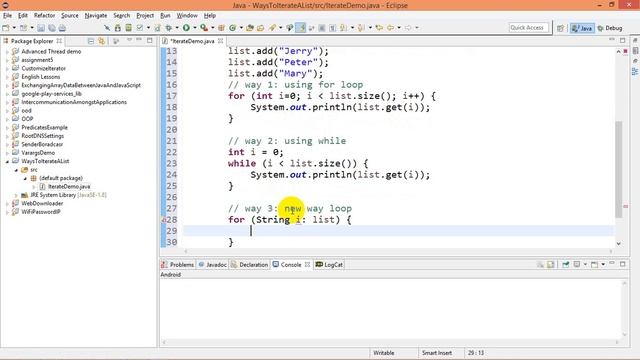Expand the OOP project node
The width and height of the screenshot is (640, 360).
point(7,119)
